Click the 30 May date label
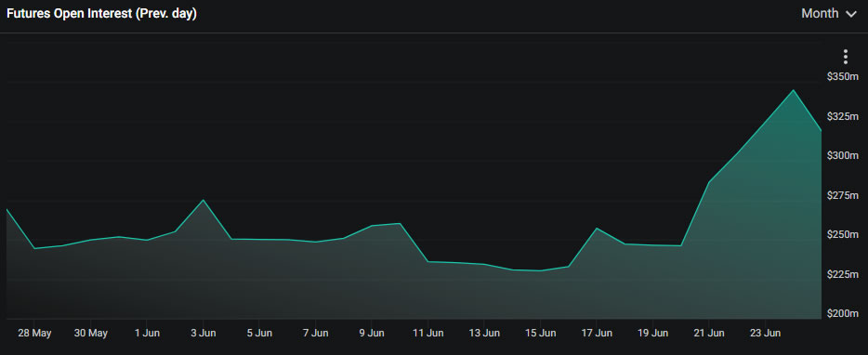 pos(91,333)
